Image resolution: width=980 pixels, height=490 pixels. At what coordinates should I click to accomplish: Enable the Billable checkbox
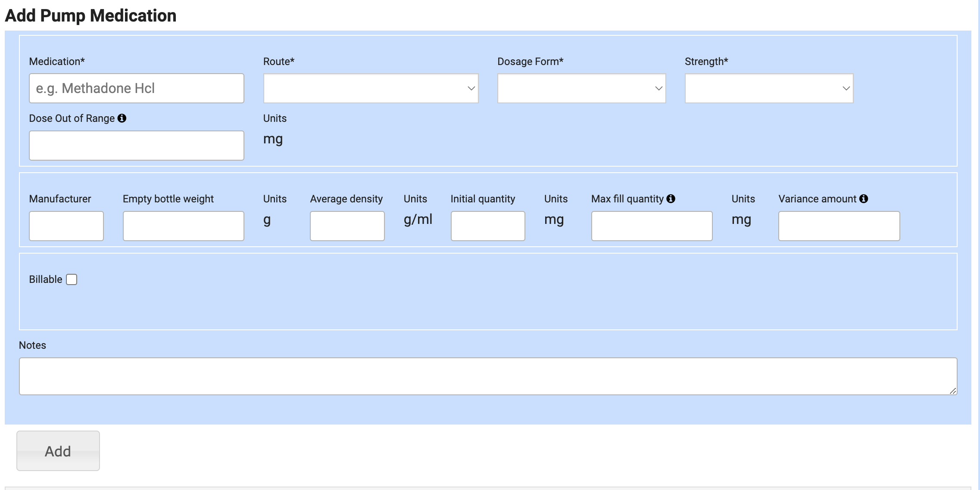(x=72, y=279)
